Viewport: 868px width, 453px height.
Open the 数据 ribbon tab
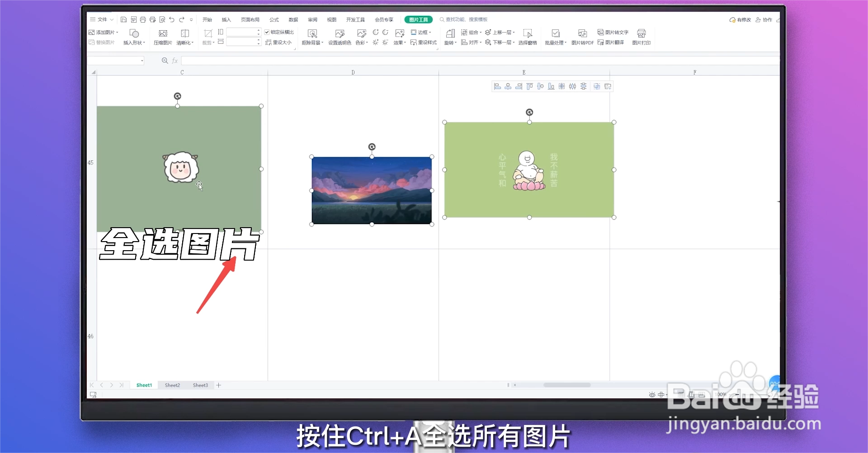tap(293, 19)
